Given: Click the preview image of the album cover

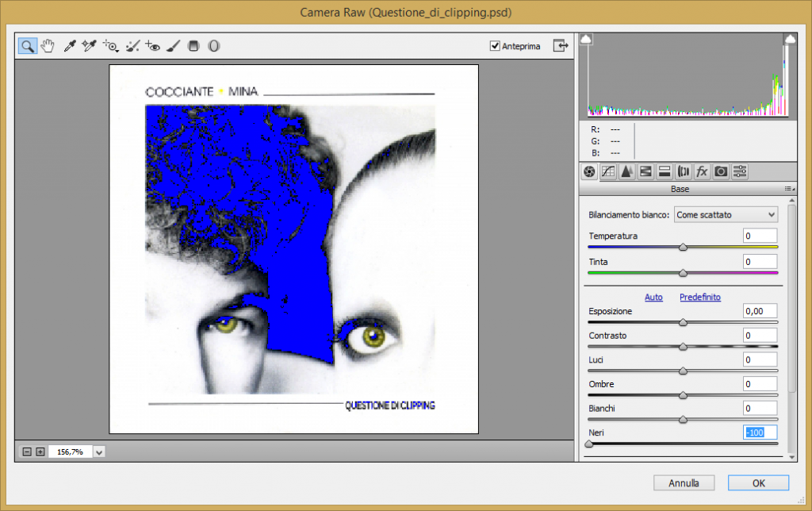Looking at the screenshot, I should (293, 249).
